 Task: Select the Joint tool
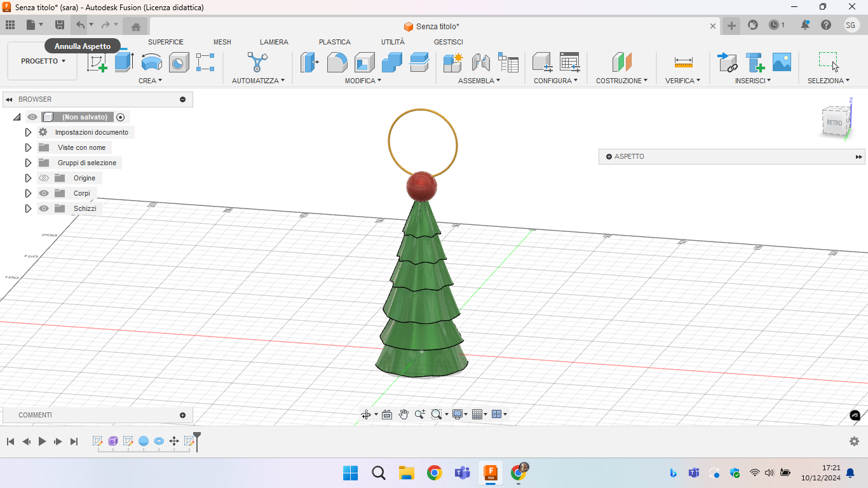(x=480, y=62)
